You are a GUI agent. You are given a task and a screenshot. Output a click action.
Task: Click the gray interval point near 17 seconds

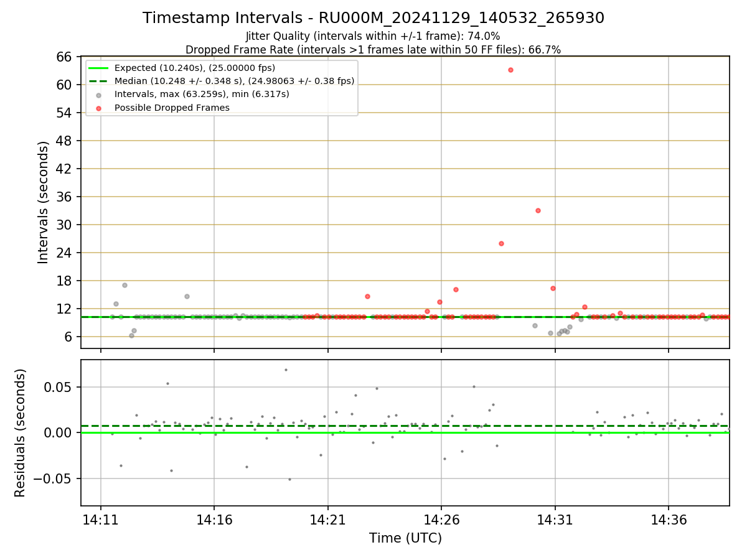[125, 285]
